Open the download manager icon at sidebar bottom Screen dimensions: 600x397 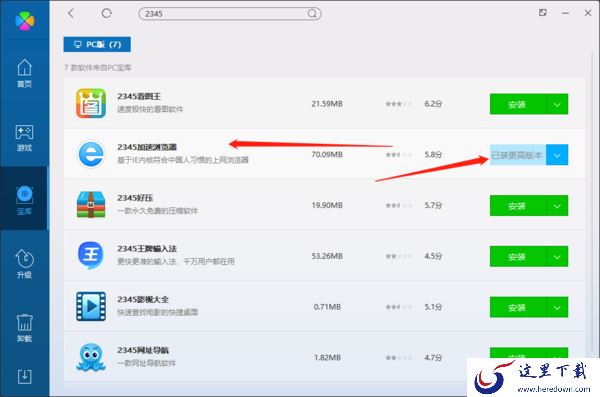24,376
